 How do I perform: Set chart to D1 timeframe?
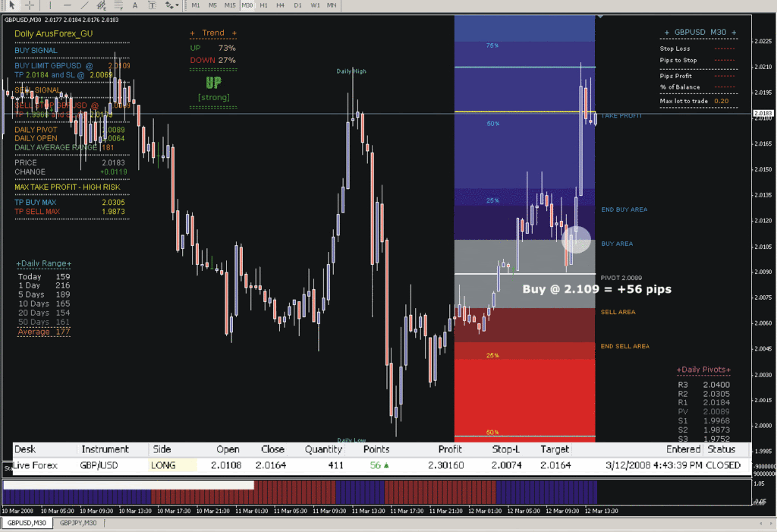pyautogui.click(x=298, y=5)
